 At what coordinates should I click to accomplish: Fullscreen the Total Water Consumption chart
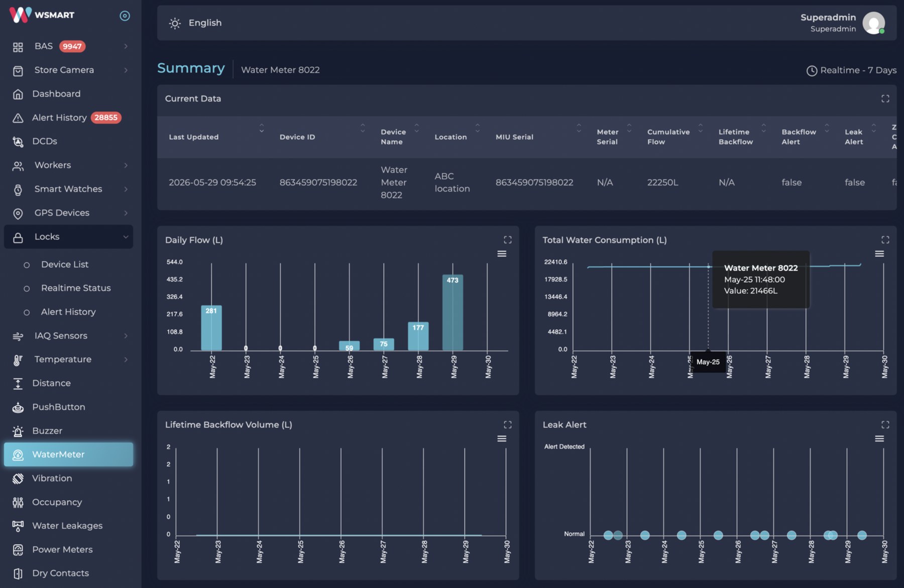[885, 240]
